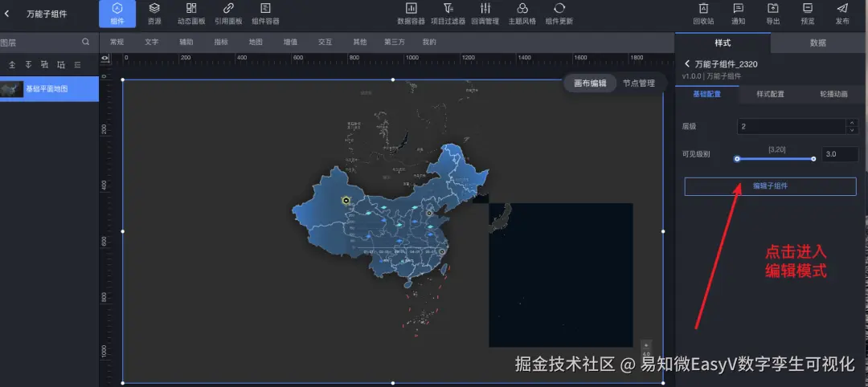Zoom in canvas with plus button
This screenshot has height=387, width=868.
click(646, 344)
